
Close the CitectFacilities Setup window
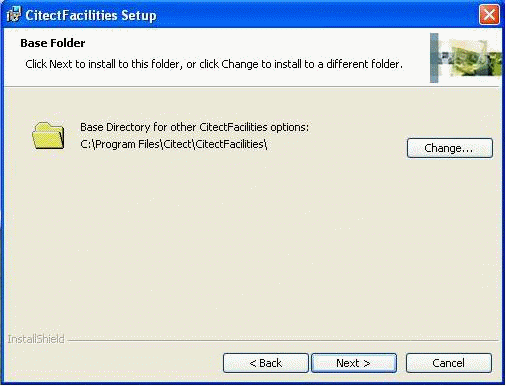(x=489, y=15)
